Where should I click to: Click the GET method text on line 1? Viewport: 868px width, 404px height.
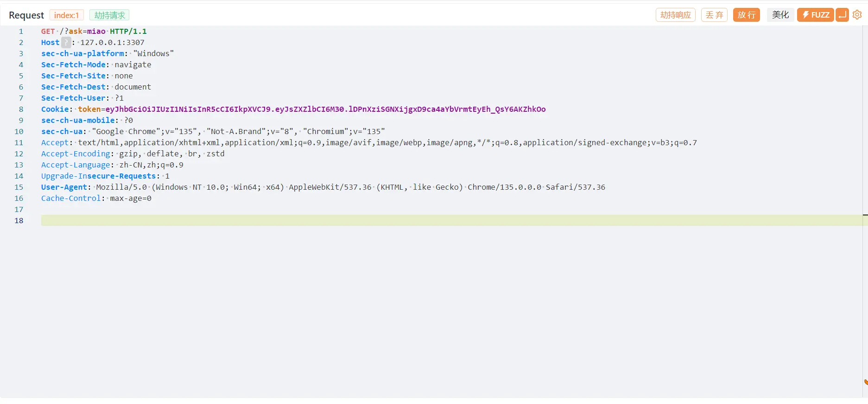pyautogui.click(x=48, y=31)
